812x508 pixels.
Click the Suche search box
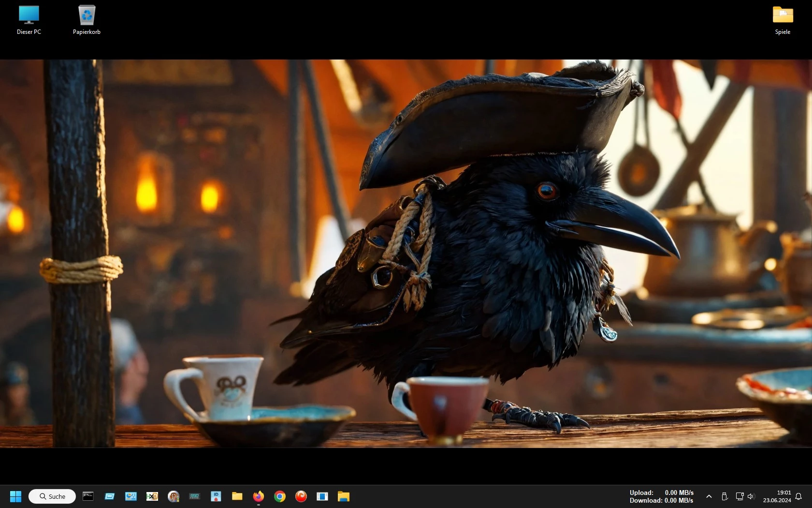[x=52, y=496]
